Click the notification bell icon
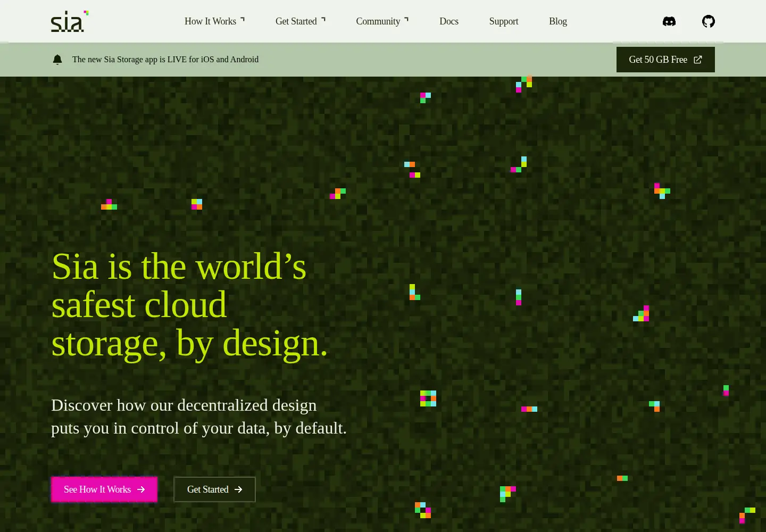The height and width of the screenshot is (532, 766). click(57, 60)
